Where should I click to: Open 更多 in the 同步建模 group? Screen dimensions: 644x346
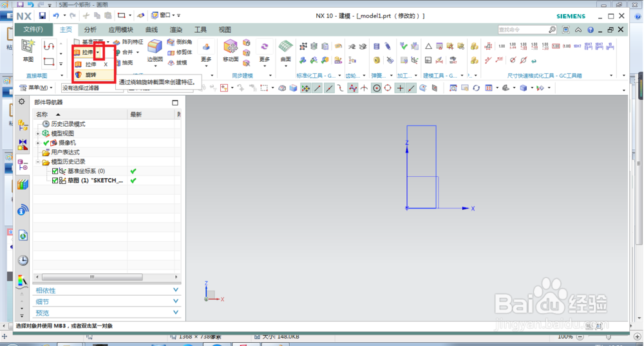coord(265,53)
